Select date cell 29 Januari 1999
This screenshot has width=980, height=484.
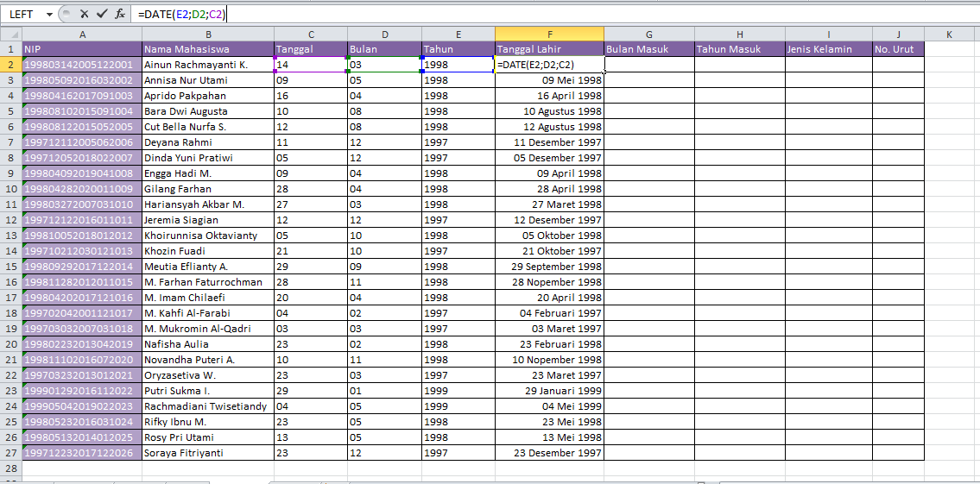[549, 391]
